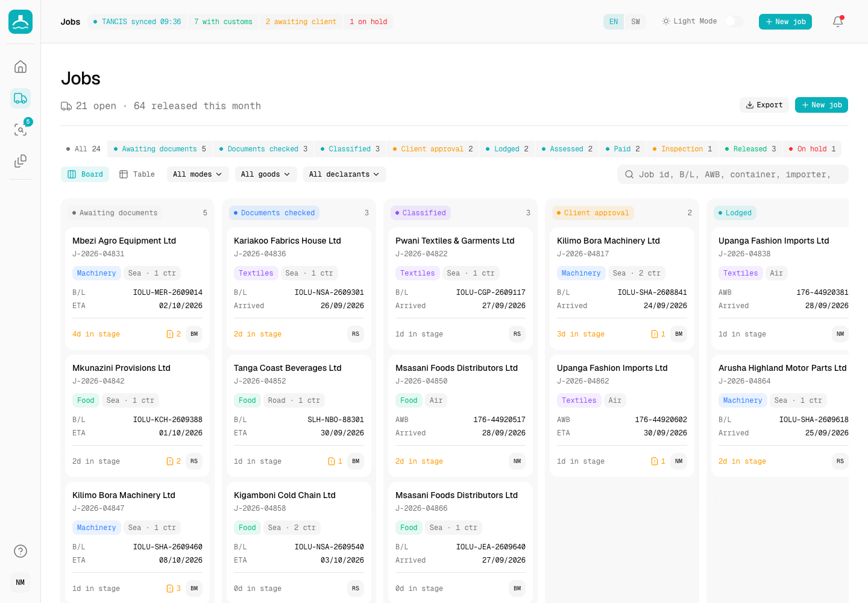Image resolution: width=868 pixels, height=603 pixels.
Task: Click the New job button below the header
Action: tap(822, 105)
